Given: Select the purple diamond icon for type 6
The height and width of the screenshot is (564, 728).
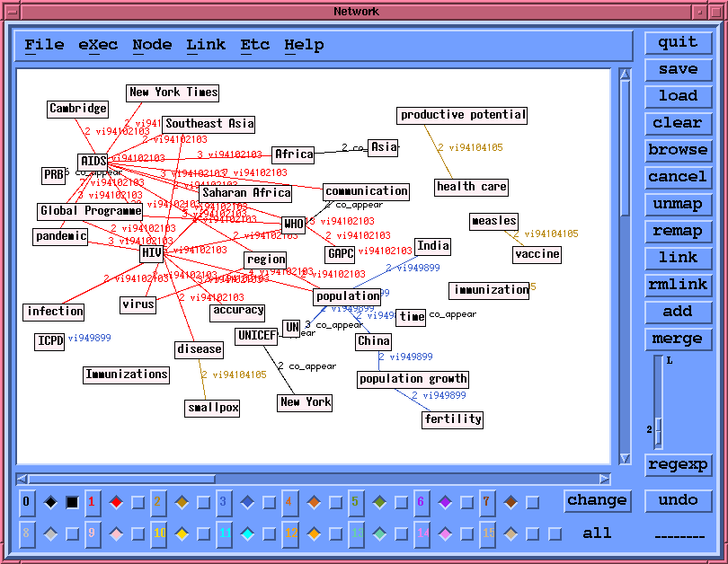Looking at the screenshot, I should [x=444, y=502].
